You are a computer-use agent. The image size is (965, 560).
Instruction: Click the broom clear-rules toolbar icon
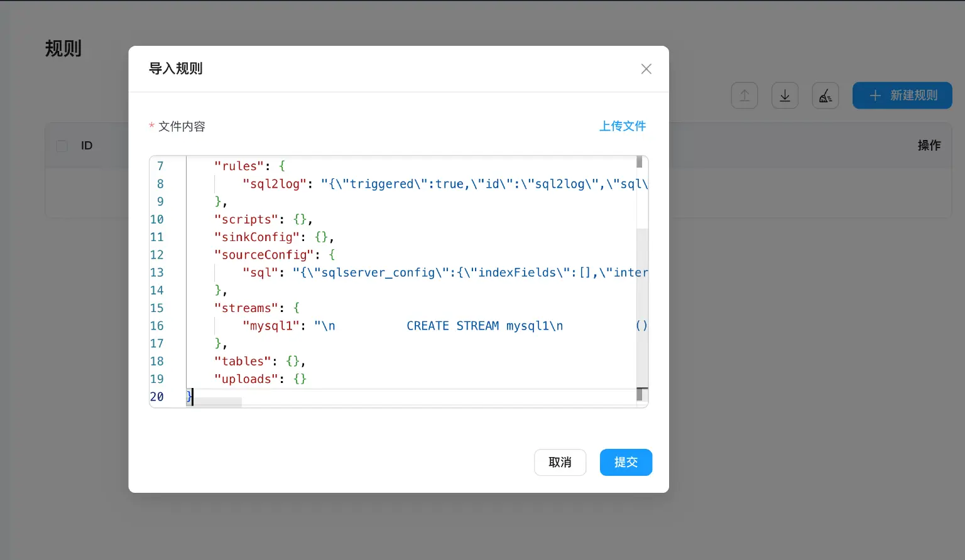tap(825, 95)
